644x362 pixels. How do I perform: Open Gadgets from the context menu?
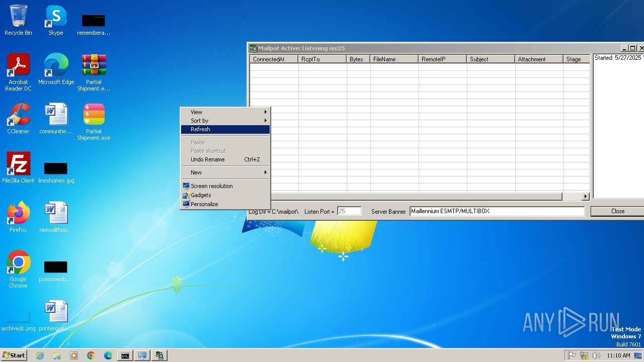225,195
